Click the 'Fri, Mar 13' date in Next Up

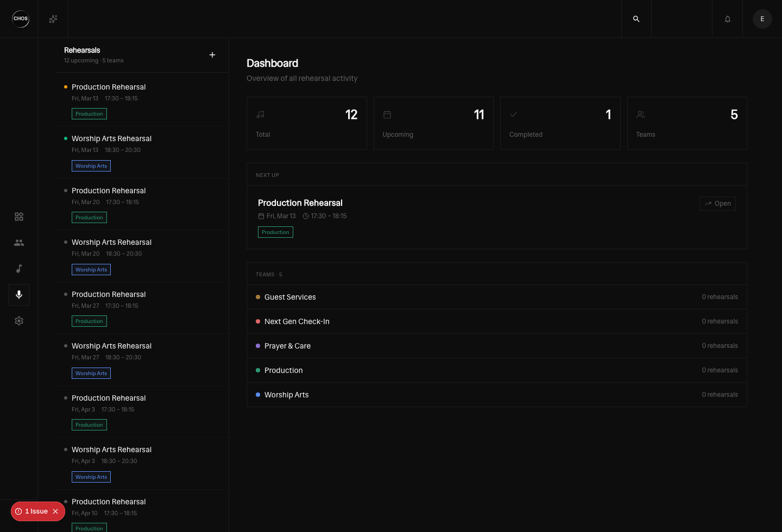281,216
